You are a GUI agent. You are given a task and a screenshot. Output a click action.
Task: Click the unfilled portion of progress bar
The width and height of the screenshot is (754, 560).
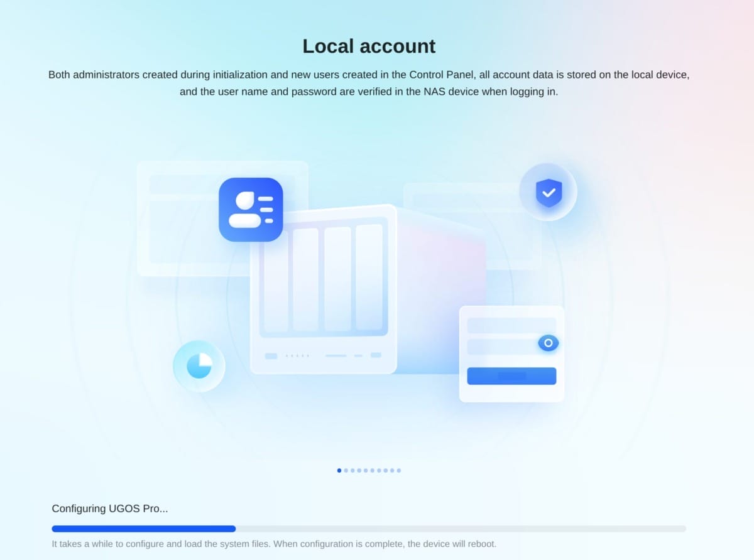tap(460, 529)
